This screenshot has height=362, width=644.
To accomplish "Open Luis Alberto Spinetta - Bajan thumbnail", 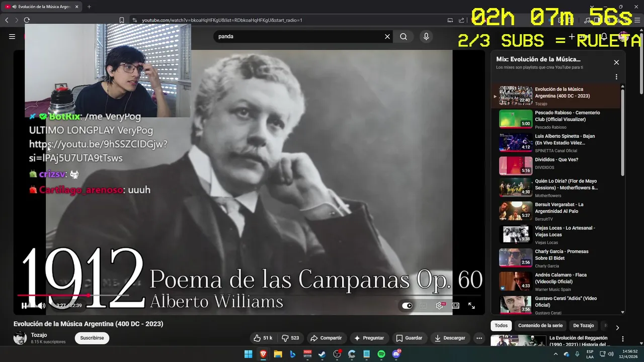I will point(515,142).
